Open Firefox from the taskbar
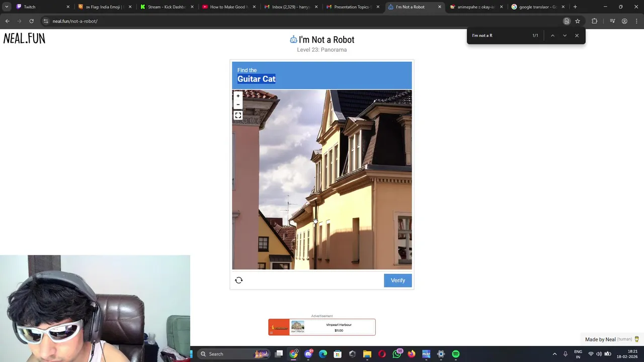Screen dimensions: 644x362 [412, 354]
